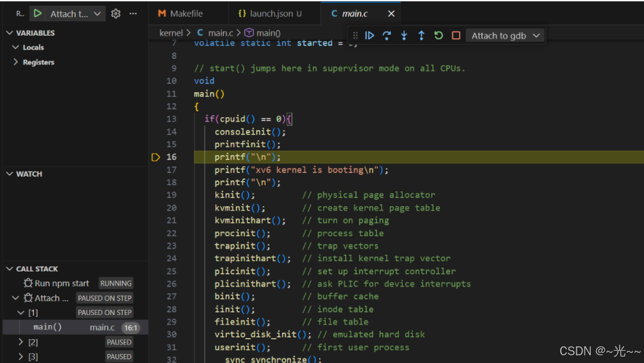Click the kernel breadcrumb
The image size is (644, 363).
pos(171,33)
